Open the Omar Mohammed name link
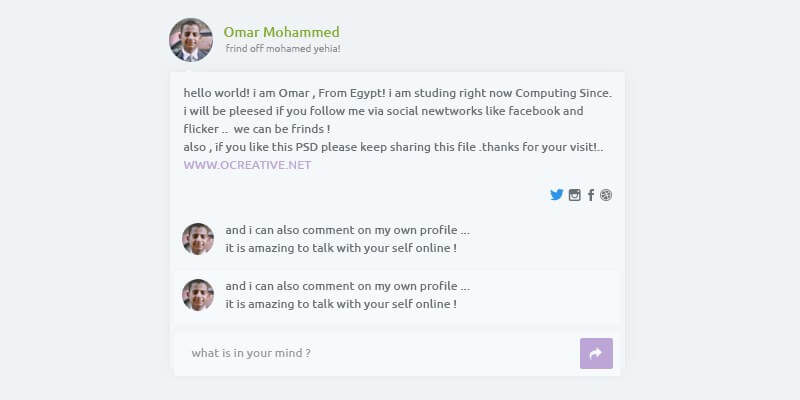Screen dimensions: 800x400 [281, 32]
